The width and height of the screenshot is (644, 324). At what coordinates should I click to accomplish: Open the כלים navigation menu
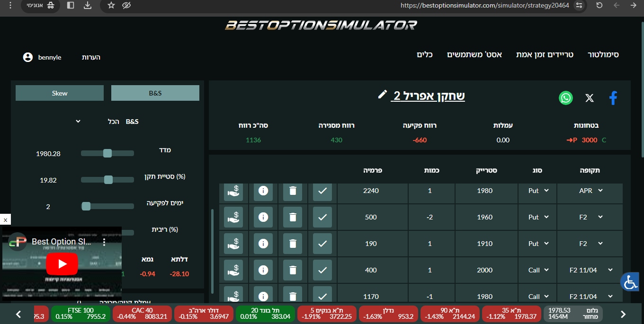click(x=425, y=55)
